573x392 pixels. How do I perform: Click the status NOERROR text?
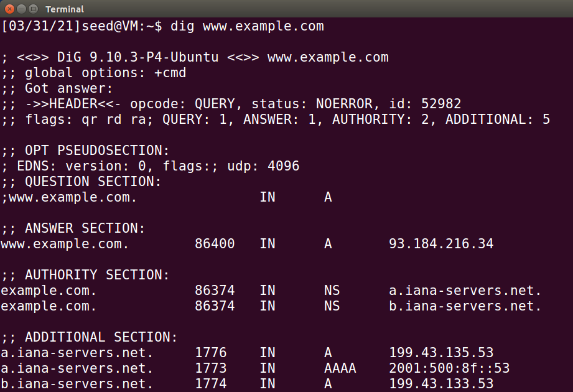pyautogui.click(x=344, y=104)
